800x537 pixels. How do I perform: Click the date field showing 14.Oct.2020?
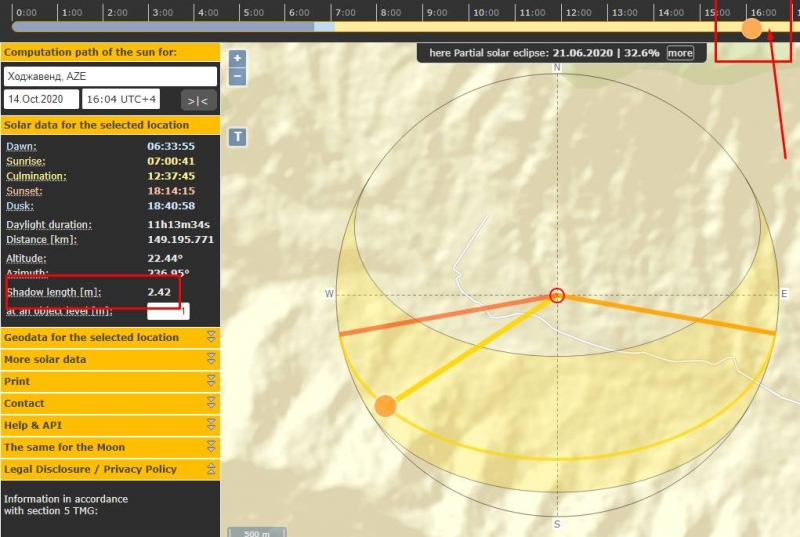[41, 99]
